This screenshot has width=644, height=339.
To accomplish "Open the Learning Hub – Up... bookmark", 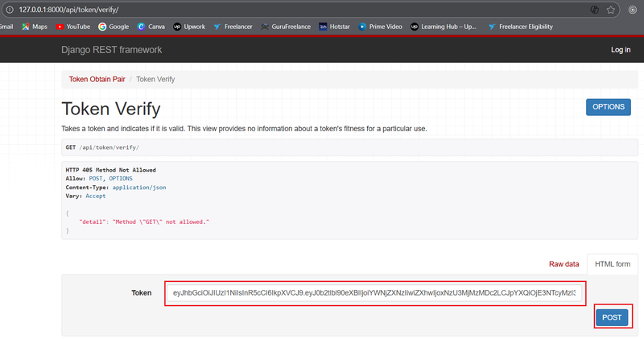I will coord(444,27).
